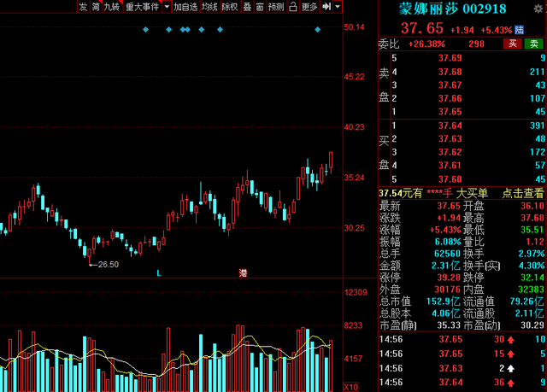Viewport: 547px width, 392px height.
Task: Click the 总市值 152.9亿 value
Action: (x=443, y=301)
